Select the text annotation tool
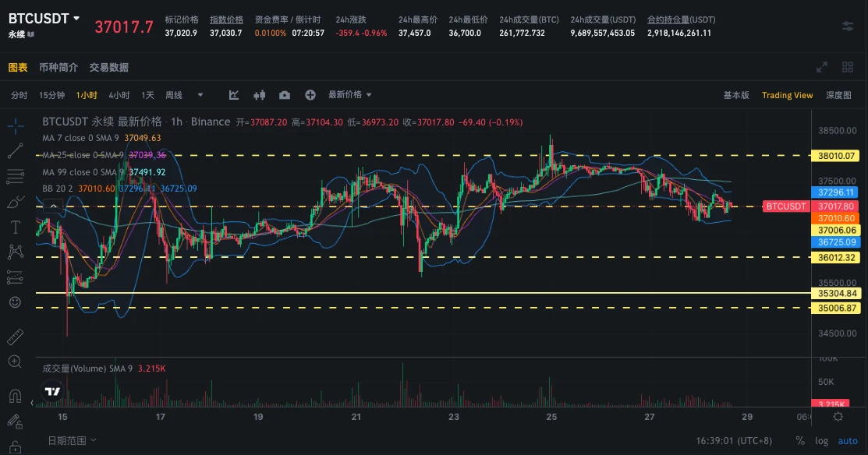Screen dimensions: 868x455 pos(15,227)
